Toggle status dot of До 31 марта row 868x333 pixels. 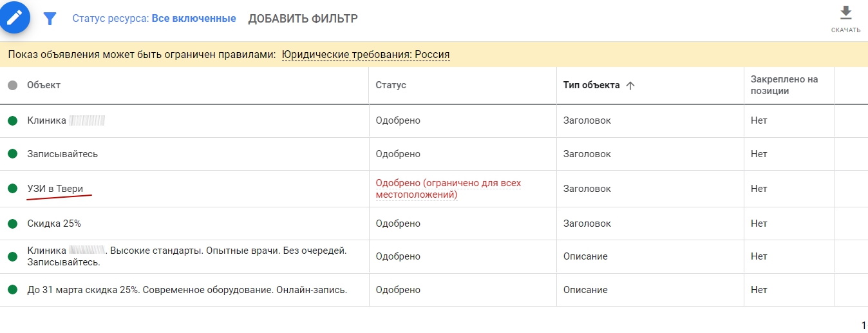tap(12, 290)
